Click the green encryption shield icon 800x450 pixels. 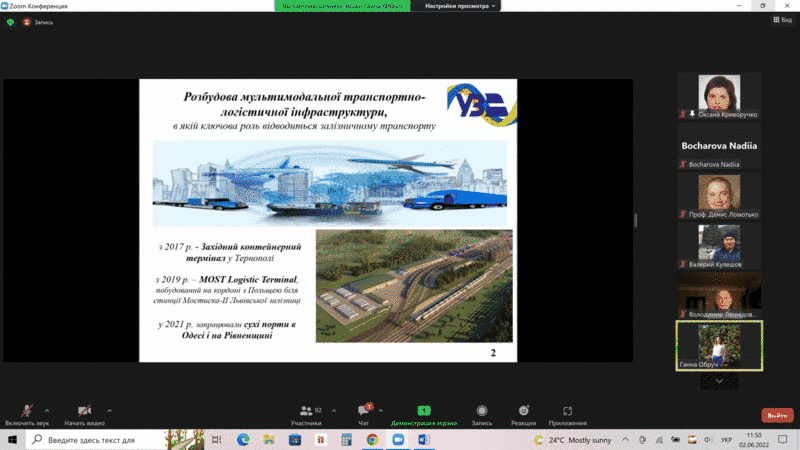[x=10, y=22]
